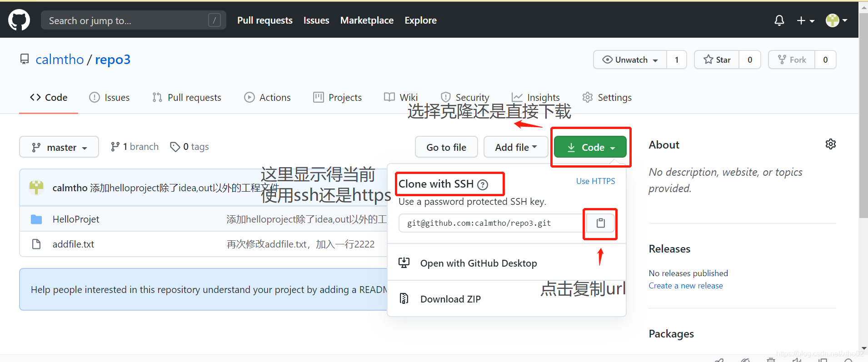Viewport: 868px width, 362px height.
Task: Choose Download ZIP
Action: click(x=507, y=299)
